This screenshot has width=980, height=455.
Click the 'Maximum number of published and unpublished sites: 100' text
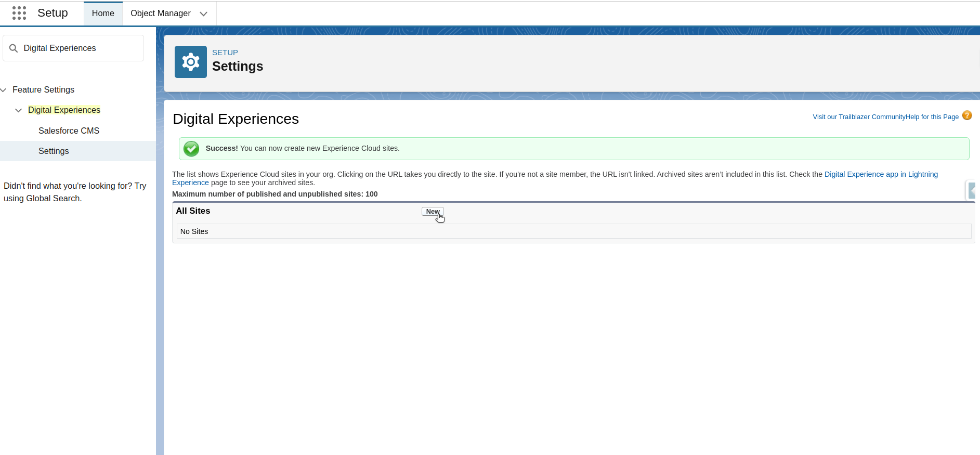275,194
